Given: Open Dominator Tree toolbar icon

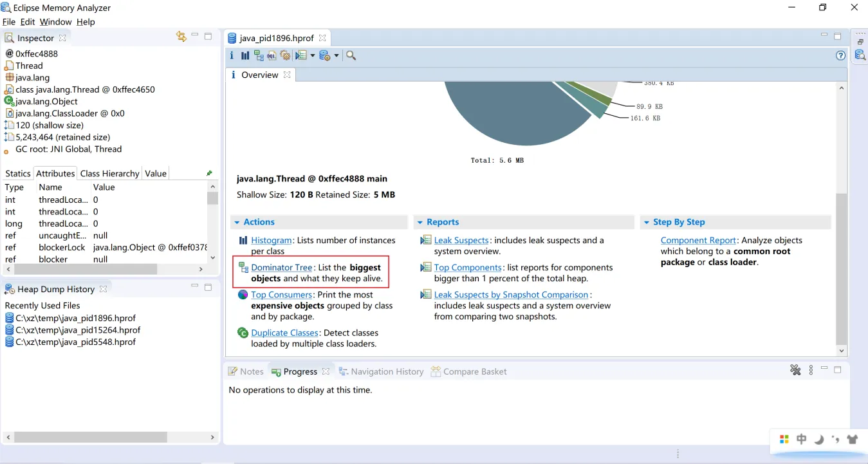Looking at the screenshot, I should point(259,56).
